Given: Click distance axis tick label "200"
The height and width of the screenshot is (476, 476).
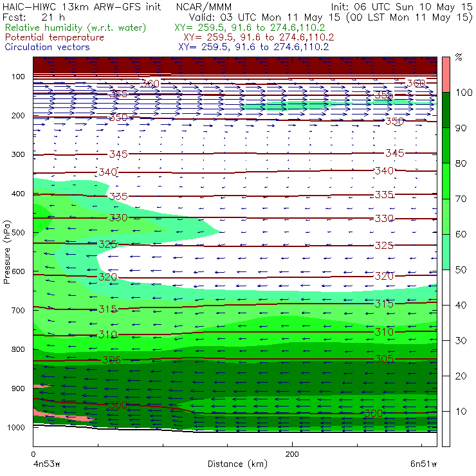Looking at the screenshot, I should click(x=292, y=454).
